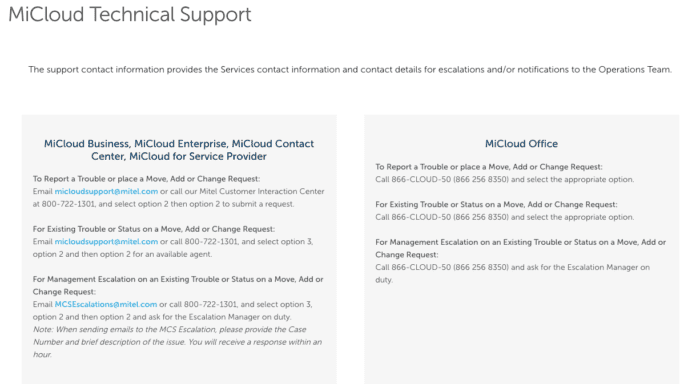Click 'To Report a Trouble' heading in MiCloud Office

[489, 167]
